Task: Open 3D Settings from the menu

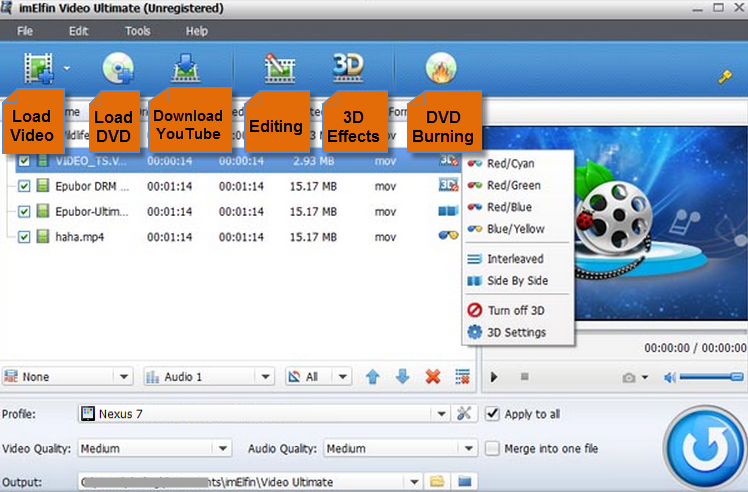Action: 518,332
